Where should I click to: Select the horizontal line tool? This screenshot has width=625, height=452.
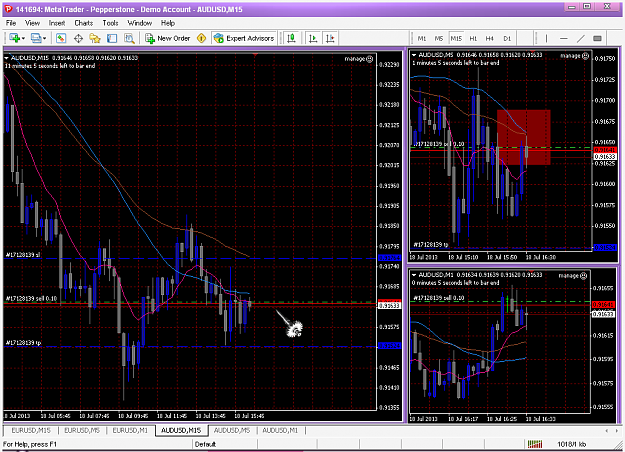(x=564, y=38)
